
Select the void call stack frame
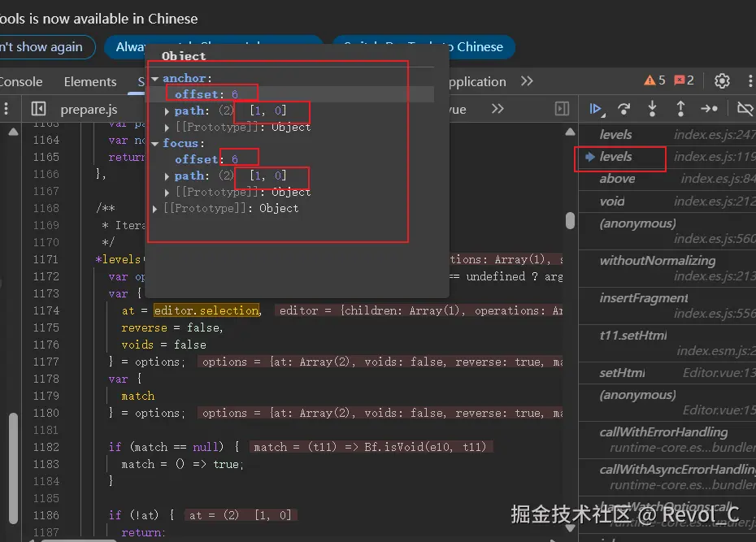[x=667, y=201]
